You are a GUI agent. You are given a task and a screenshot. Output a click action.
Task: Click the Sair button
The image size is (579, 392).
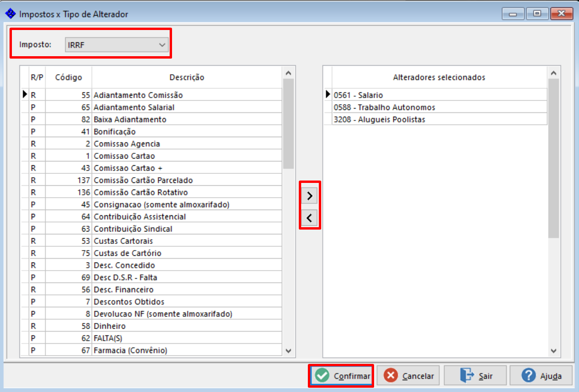[475, 376]
